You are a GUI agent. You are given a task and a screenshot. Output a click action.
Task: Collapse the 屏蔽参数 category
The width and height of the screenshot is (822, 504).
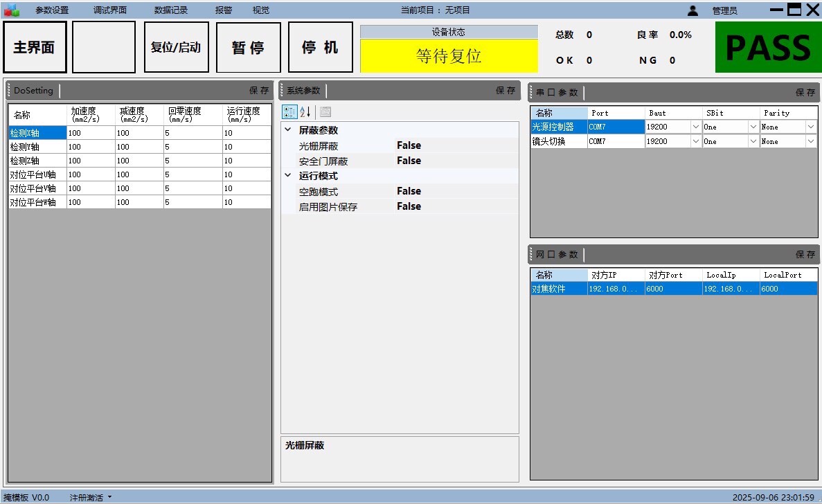(x=288, y=129)
